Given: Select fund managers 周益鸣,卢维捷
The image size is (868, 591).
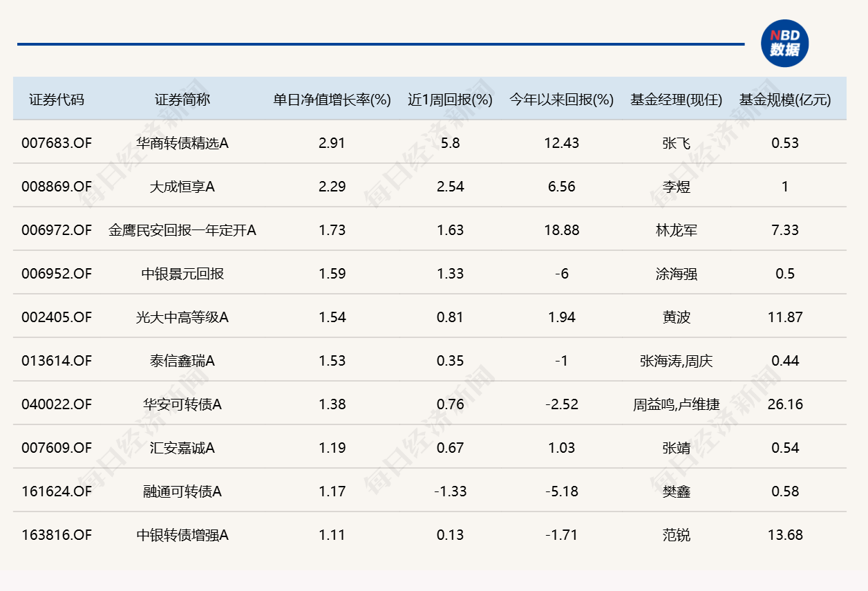Looking at the screenshot, I should tap(676, 404).
